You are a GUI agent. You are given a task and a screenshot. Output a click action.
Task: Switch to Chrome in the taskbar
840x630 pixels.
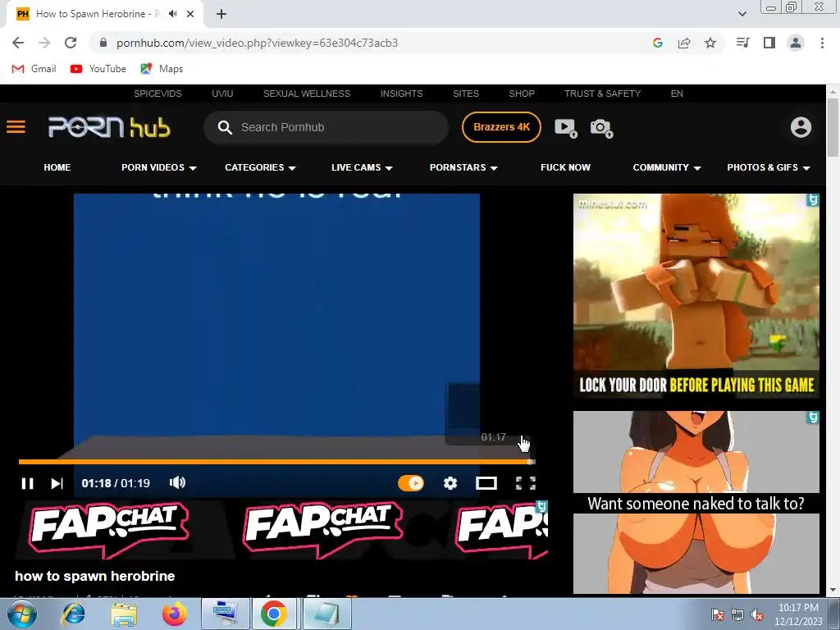(x=274, y=614)
